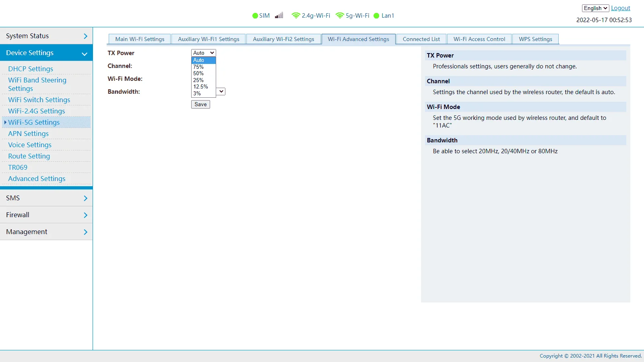The image size is (644, 362).
Task: Open Route Setting page
Action: pyautogui.click(x=29, y=156)
